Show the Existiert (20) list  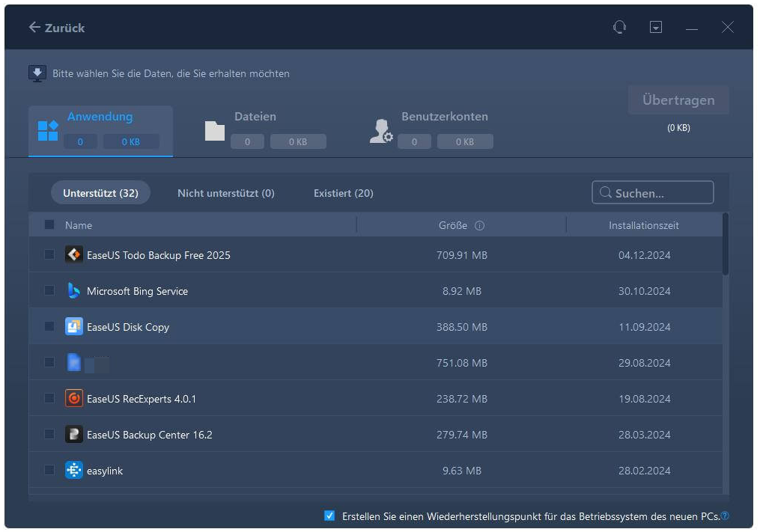tap(343, 193)
